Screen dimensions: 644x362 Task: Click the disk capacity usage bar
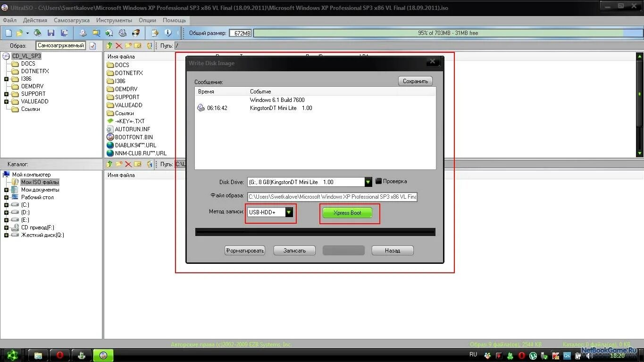[x=448, y=33]
